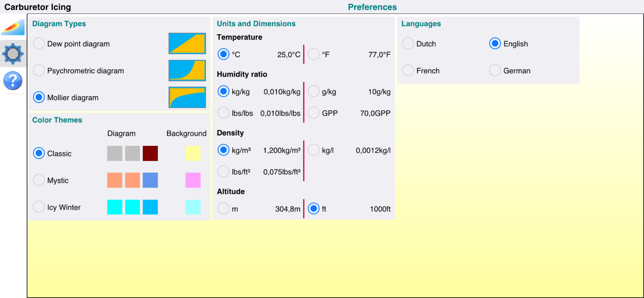The width and height of the screenshot is (644, 298).
Task: Choose Psychrometric diagram option
Action: point(39,70)
